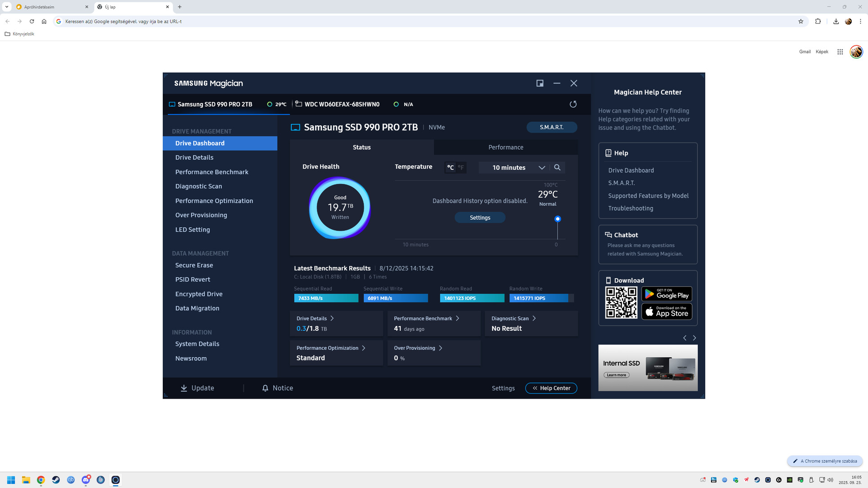Open the Troubleshooting help link

(630, 208)
